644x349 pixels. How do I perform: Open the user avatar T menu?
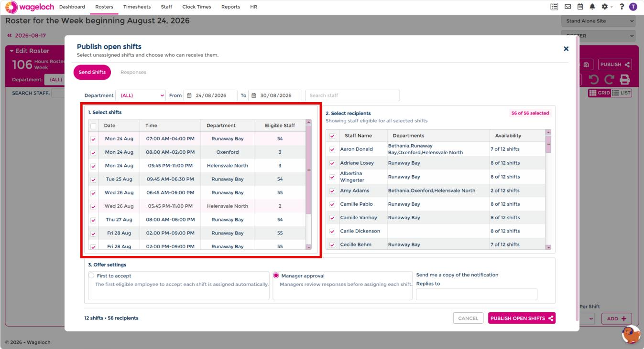click(633, 7)
